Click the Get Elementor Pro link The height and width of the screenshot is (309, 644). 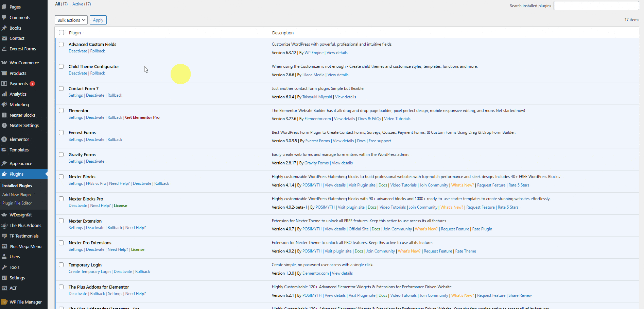[142, 117]
